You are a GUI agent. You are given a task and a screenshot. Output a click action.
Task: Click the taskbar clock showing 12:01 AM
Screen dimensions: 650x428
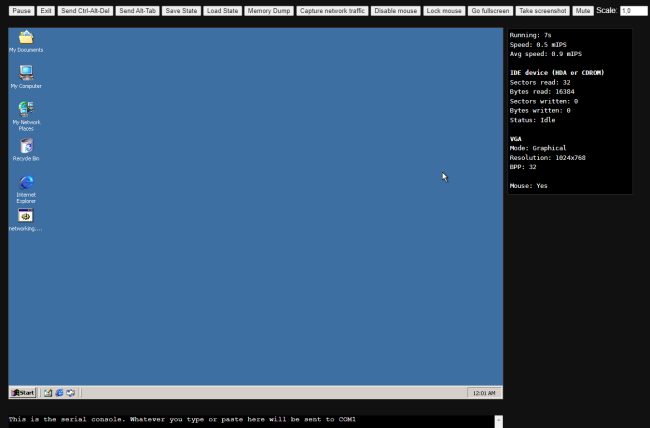[484, 393]
